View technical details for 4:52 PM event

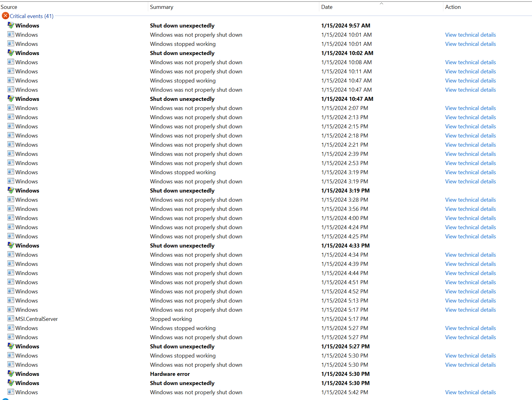click(470, 292)
